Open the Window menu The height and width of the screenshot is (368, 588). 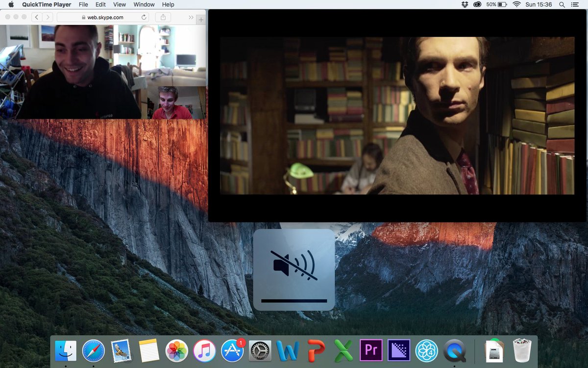144,4
